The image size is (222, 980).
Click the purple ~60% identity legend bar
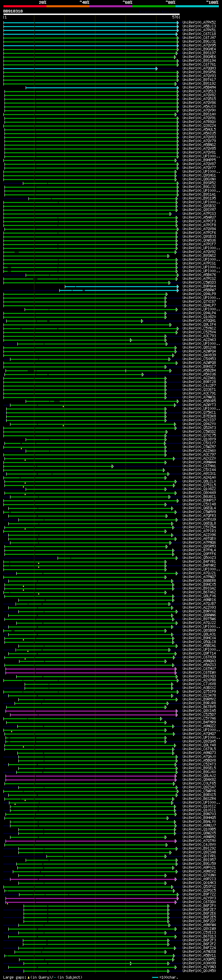(x=111, y=6)
